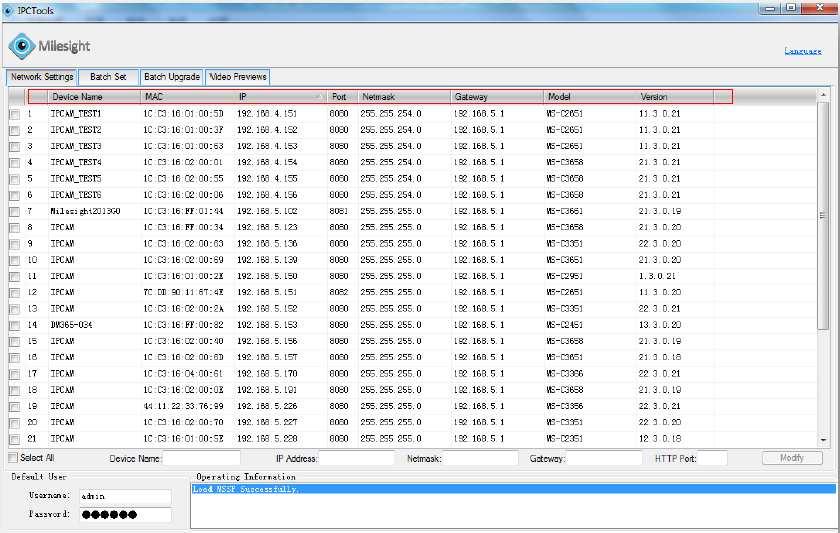
Task: Click the HTTP Port input field
Action: (x=712, y=459)
